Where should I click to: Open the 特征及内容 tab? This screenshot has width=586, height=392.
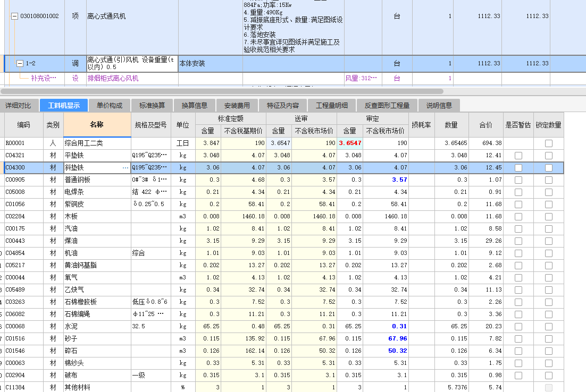click(x=283, y=106)
